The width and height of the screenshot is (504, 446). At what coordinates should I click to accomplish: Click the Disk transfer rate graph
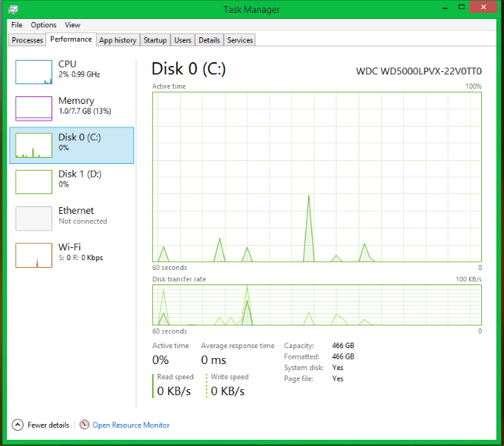317,305
